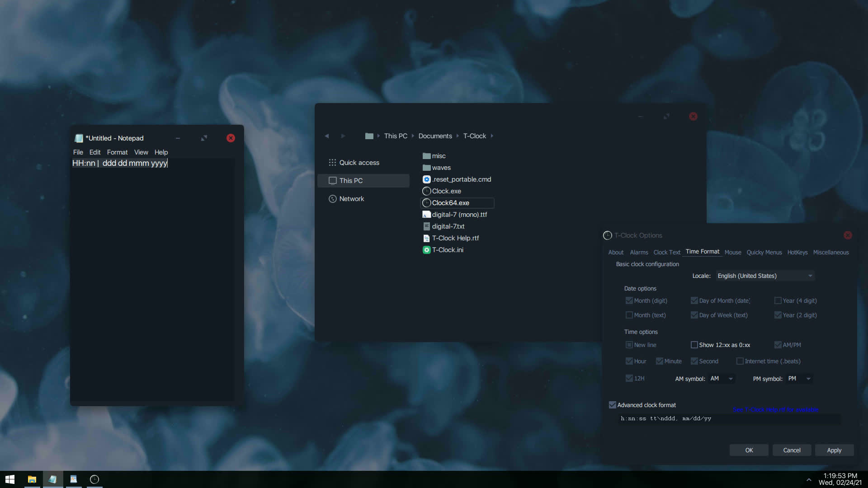Screen dimensions: 868x488
Task: Click the T-Clock icon in the taskbar
Action: click(x=94, y=479)
